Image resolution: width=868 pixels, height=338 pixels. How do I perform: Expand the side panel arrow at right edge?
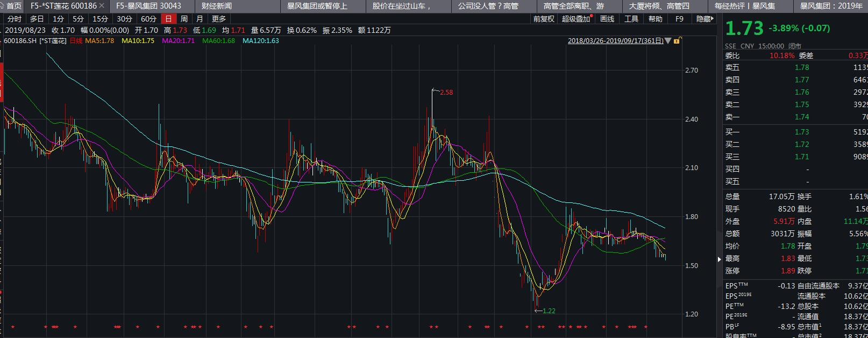719,259
